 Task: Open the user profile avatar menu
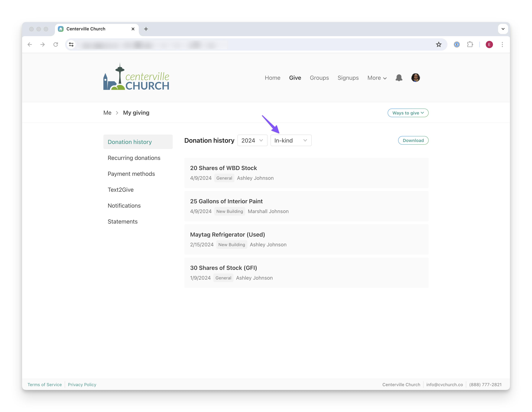pyautogui.click(x=415, y=78)
